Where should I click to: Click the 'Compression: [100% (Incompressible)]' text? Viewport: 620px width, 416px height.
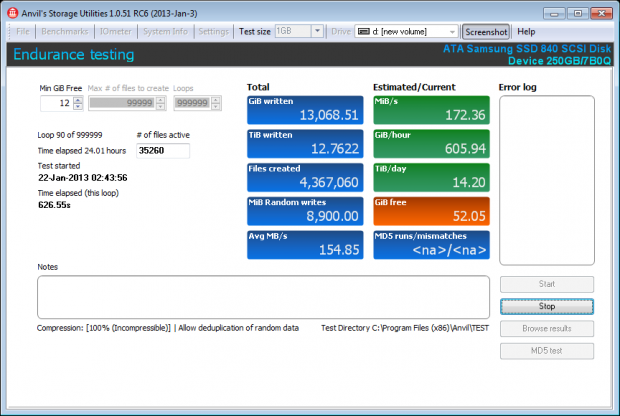104,328
